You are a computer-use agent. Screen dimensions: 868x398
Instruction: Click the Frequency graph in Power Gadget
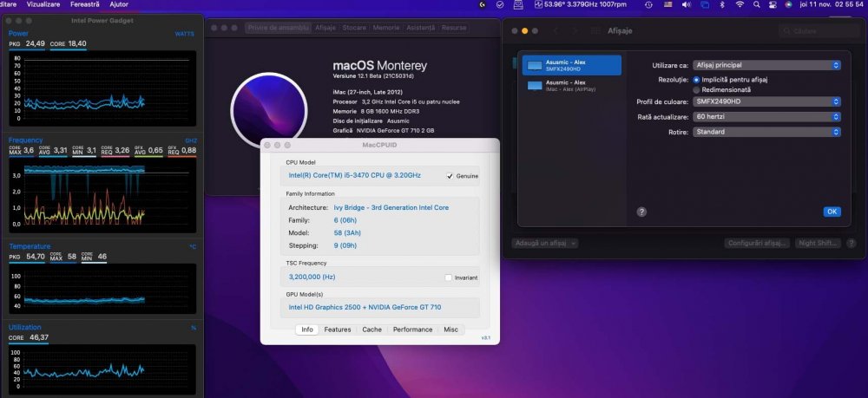coord(102,195)
